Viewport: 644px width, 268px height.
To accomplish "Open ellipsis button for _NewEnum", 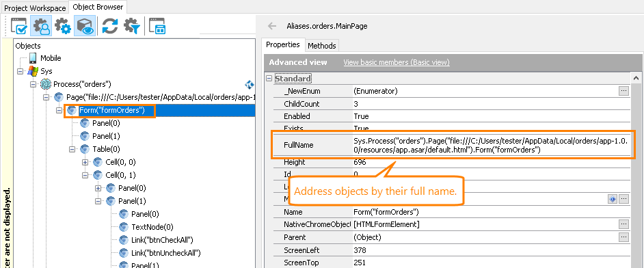I will [624, 91].
